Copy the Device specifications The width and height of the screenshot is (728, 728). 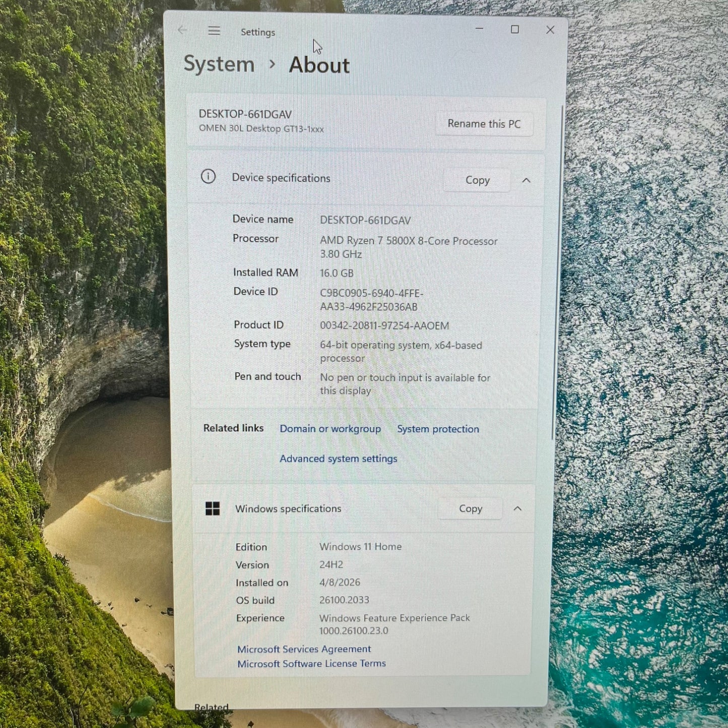pos(477,180)
